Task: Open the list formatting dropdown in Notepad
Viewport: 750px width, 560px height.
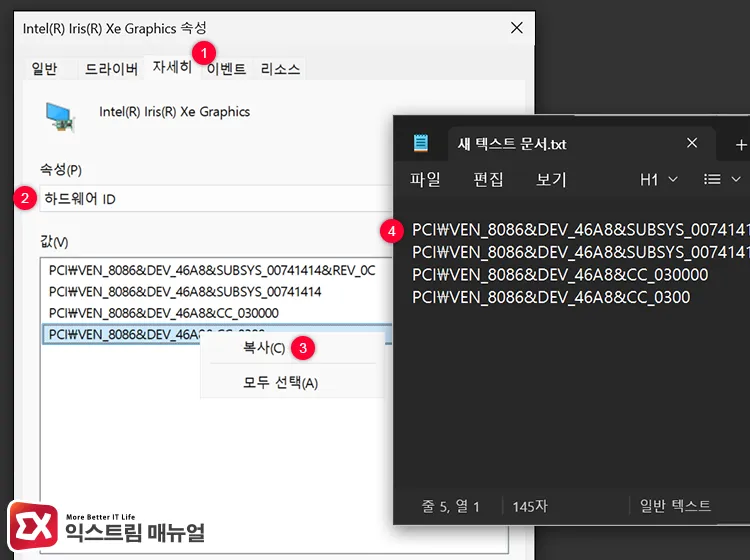Action: pyautogui.click(x=722, y=179)
